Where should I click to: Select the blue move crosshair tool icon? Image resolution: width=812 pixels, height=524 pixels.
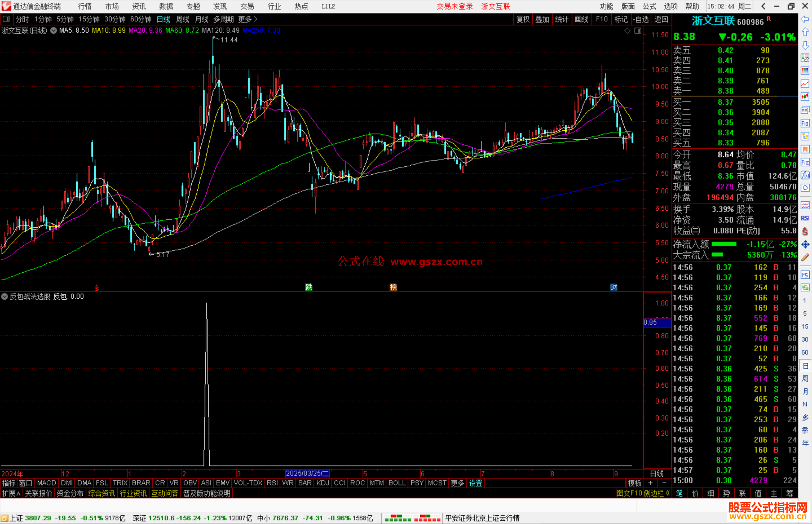805,244
